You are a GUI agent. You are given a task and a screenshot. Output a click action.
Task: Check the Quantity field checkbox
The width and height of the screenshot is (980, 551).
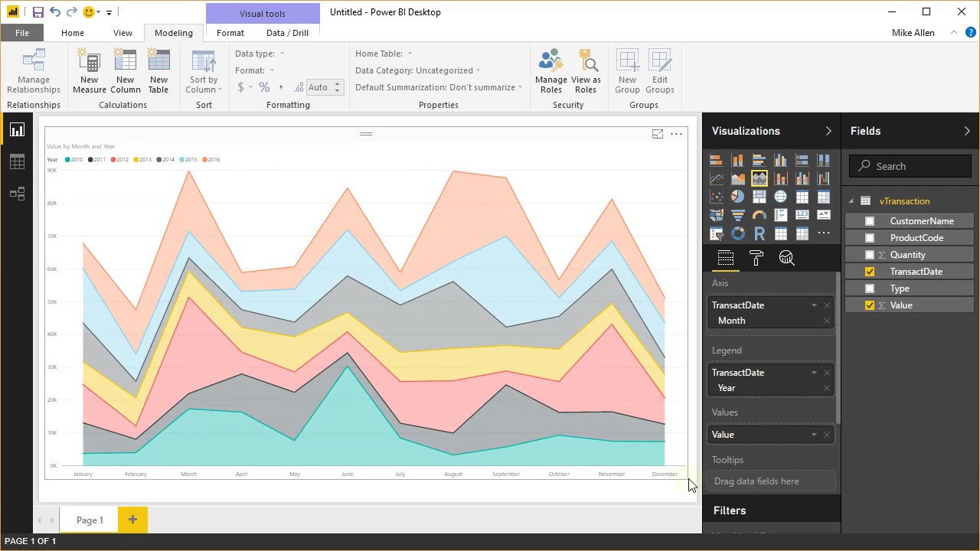(870, 254)
